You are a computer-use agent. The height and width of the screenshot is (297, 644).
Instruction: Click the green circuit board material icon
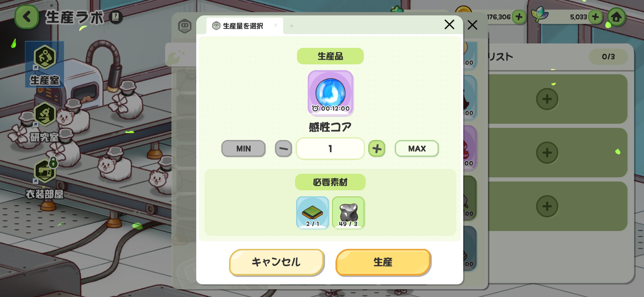click(x=312, y=213)
